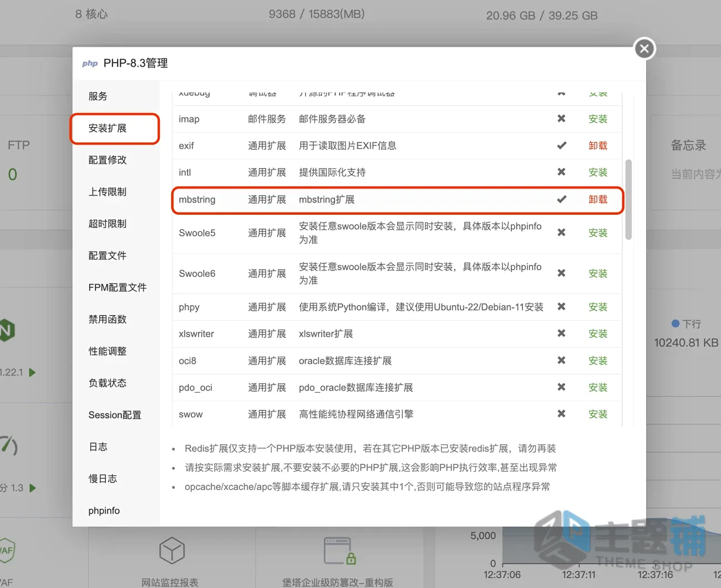This screenshot has width=721, height=588.
Task: Open the 服务 tab
Action: tap(98, 96)
